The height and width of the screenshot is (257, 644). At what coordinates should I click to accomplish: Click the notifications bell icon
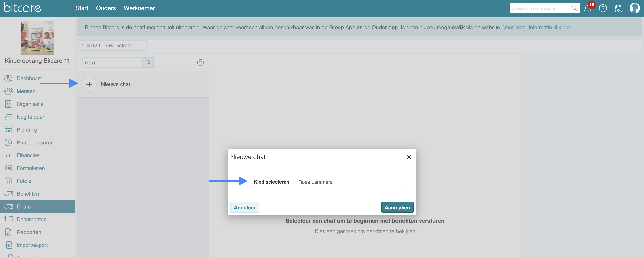tap(588, 9)
